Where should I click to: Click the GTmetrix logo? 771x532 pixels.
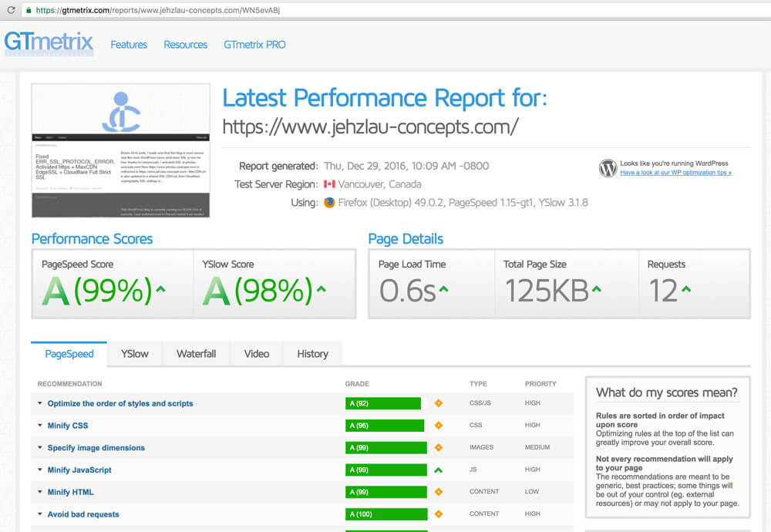[x=49, y=42]
